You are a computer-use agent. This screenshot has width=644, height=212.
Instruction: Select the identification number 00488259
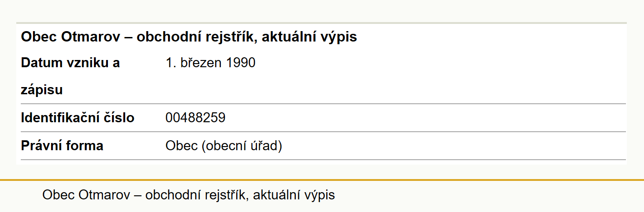pyautogui.click(x=196, y=118)
